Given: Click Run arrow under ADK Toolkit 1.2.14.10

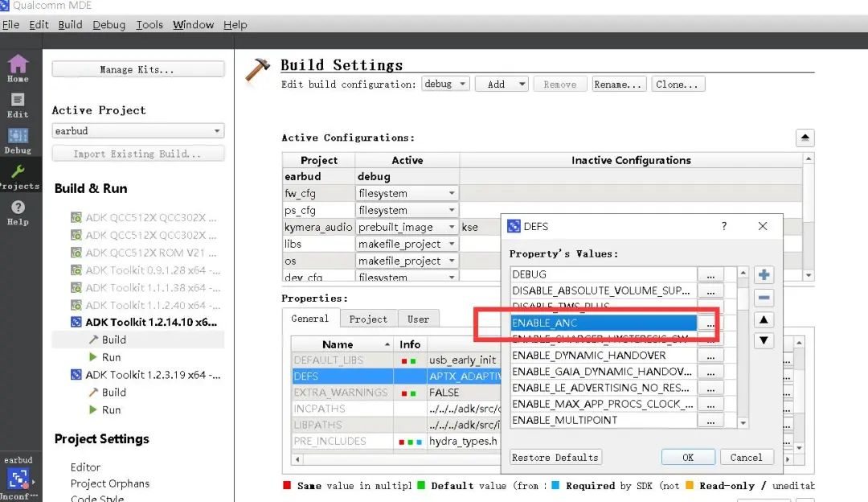Looking at the screenshot, I should click(x=93, y=357).
